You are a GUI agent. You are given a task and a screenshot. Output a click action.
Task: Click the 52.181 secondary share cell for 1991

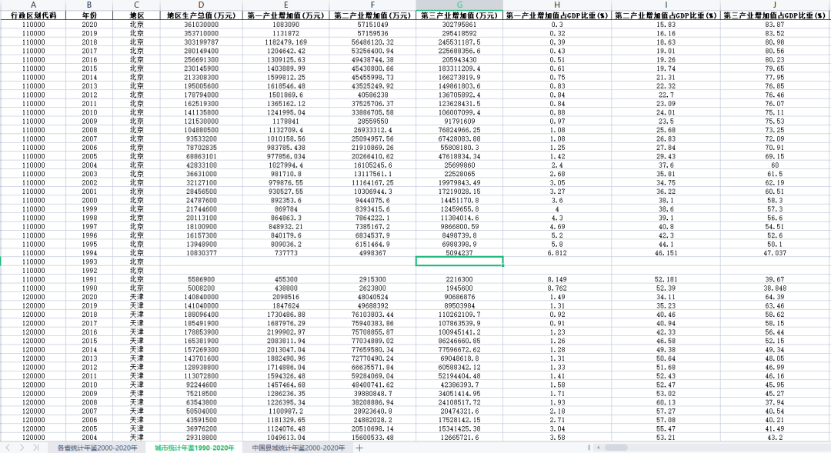click(x=666, y=279)
